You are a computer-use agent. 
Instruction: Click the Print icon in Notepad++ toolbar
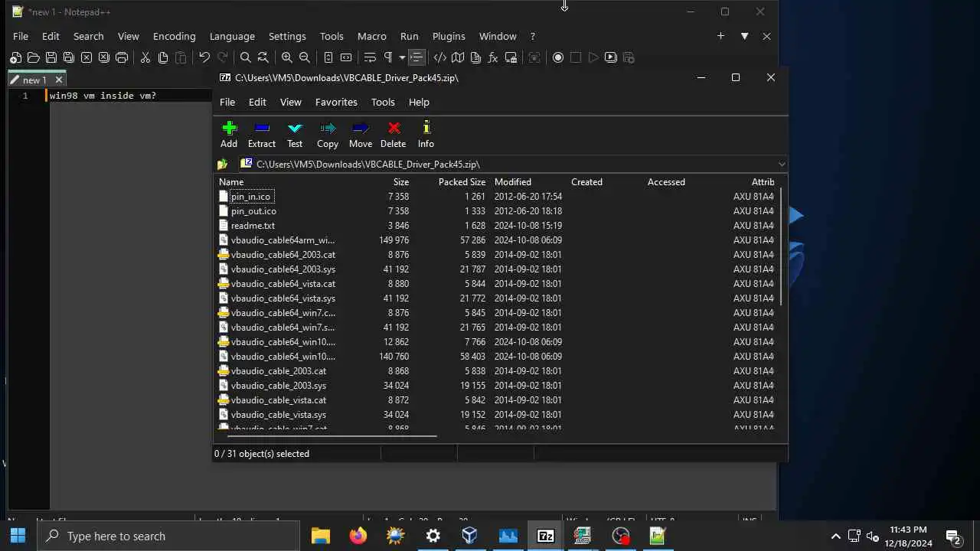[x=121, y=57]
